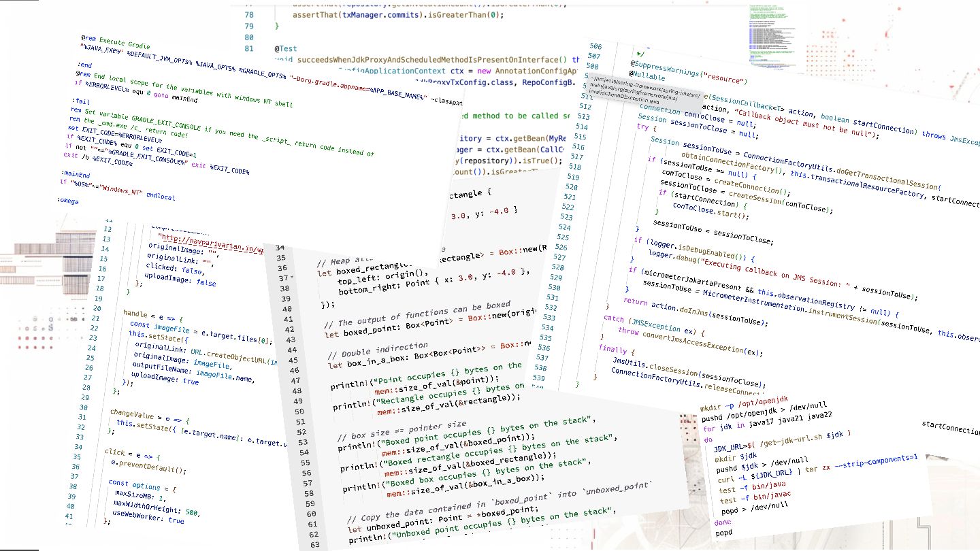Select "const imageFile = e.target.files[0];" line
The height and width of the screenshot is (551, 980).
point(201,332)
